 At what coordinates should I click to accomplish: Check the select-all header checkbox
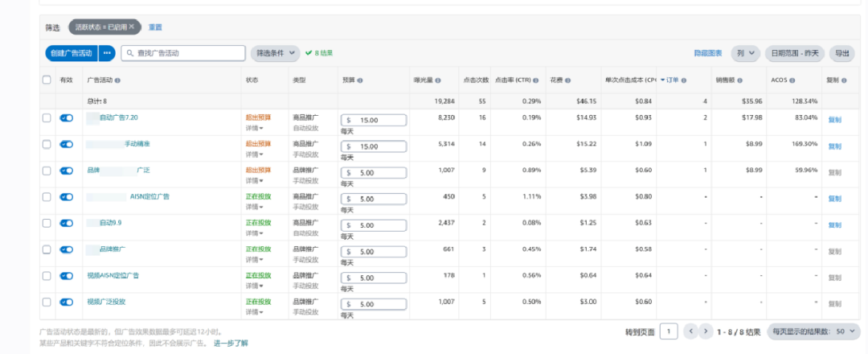[47, 80]
